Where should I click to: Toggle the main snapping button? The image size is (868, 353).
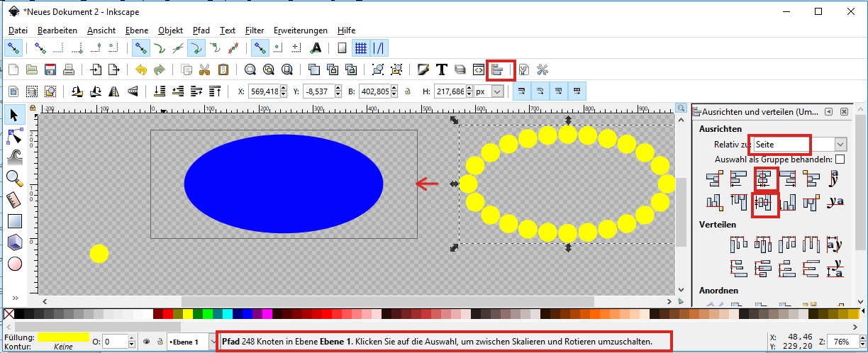pyautogui.click(x=13, y=48)
